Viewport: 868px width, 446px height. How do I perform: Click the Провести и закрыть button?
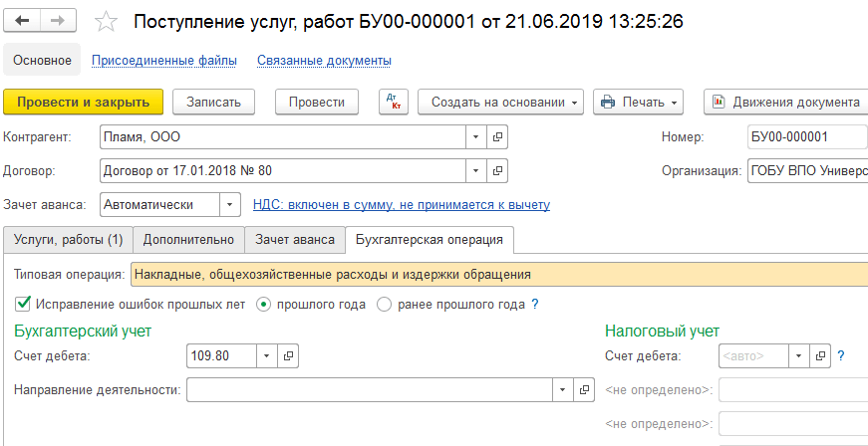(83, 102)
